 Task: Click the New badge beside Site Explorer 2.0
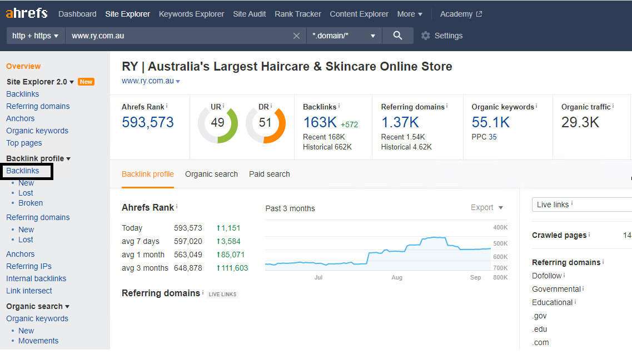pyautogui.click(x=86, y=82)
